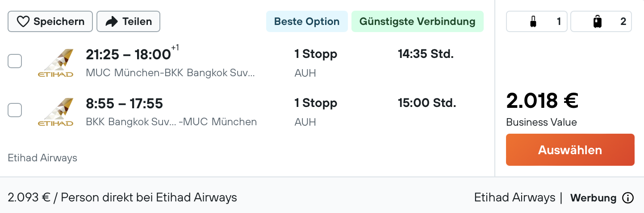Click the checked suitcase baggage icon
This screenshot has width=644, height=213.
597,21
